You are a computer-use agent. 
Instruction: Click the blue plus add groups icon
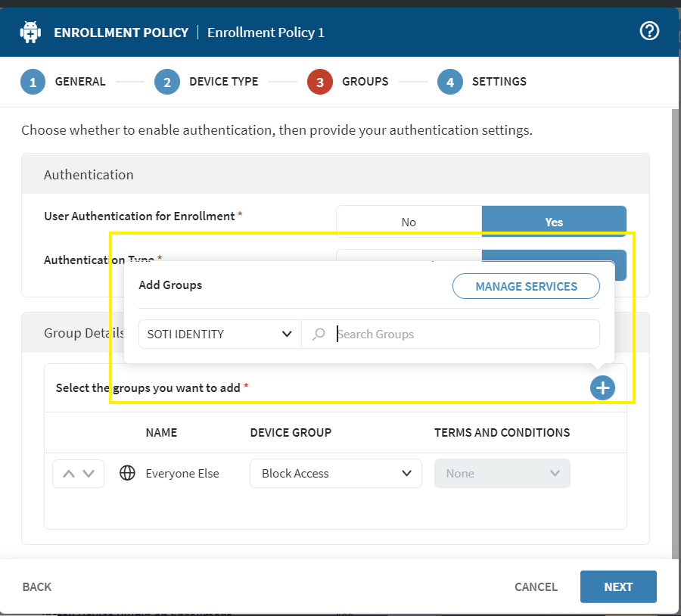click(x=602, y=388)
